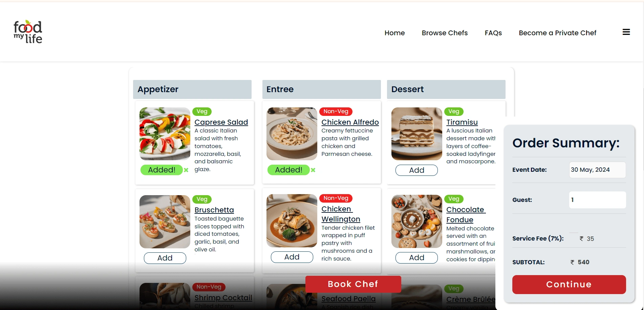Add Bruschetta to the order

coord(165,258)
